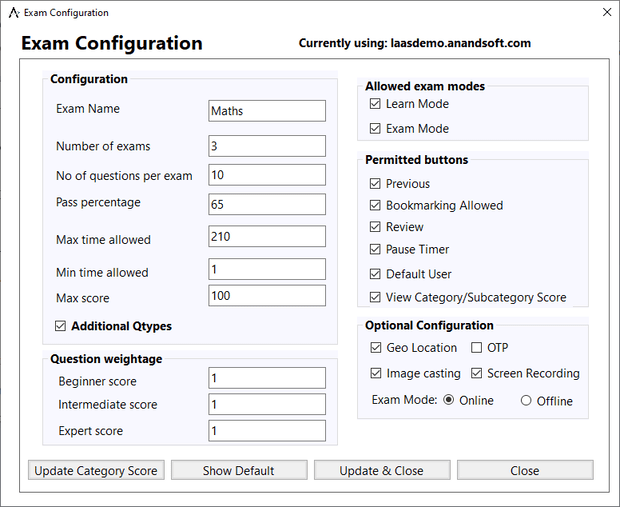Click the 'Pass percentage' label

pyautogui.click(x=98, y=202)
